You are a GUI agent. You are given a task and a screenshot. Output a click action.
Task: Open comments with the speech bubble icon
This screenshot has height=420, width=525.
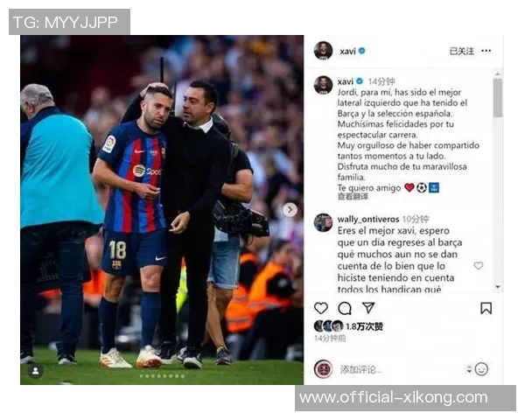345,309
